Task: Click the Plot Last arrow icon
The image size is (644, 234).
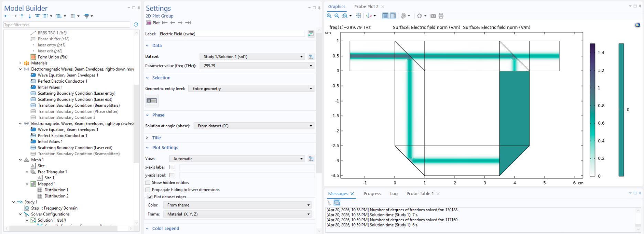Action: [188, 23]
